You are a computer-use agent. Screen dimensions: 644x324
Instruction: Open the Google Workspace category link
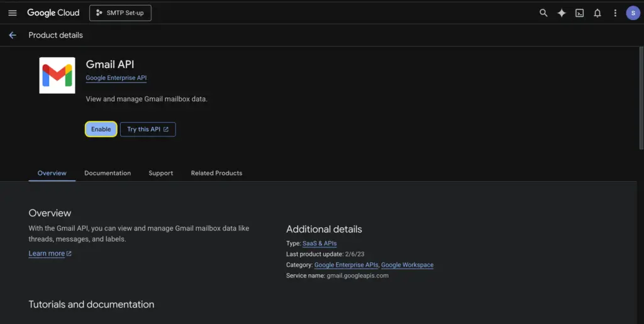click(x=407, y=265)
